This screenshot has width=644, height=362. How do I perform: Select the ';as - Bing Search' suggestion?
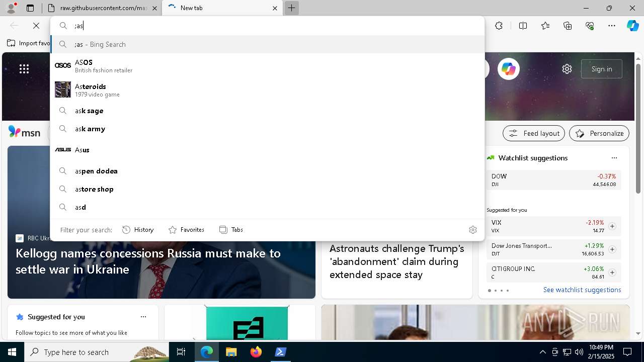pos(267,44)
